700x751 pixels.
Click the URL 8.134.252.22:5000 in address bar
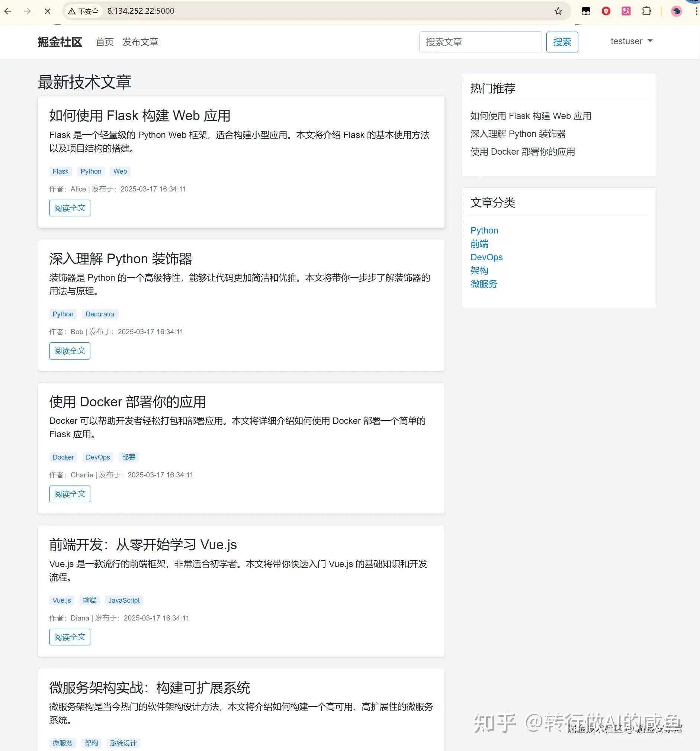point(141,11)
